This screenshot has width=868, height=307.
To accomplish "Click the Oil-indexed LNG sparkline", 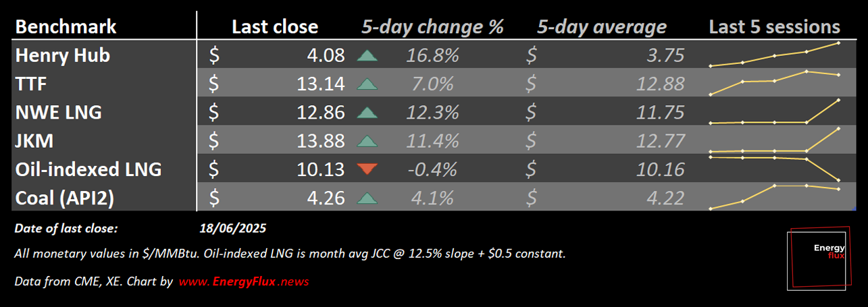I will 774,168.
